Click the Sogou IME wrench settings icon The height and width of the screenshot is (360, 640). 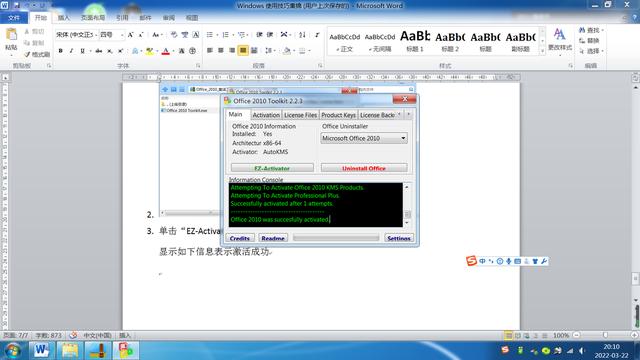(x=544, y=261)
